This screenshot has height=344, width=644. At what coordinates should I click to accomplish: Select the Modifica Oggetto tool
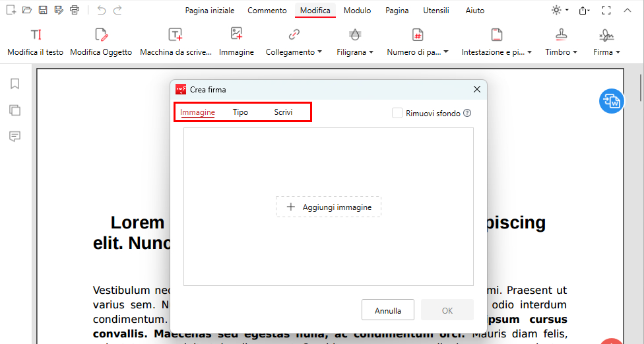[101, 35]
